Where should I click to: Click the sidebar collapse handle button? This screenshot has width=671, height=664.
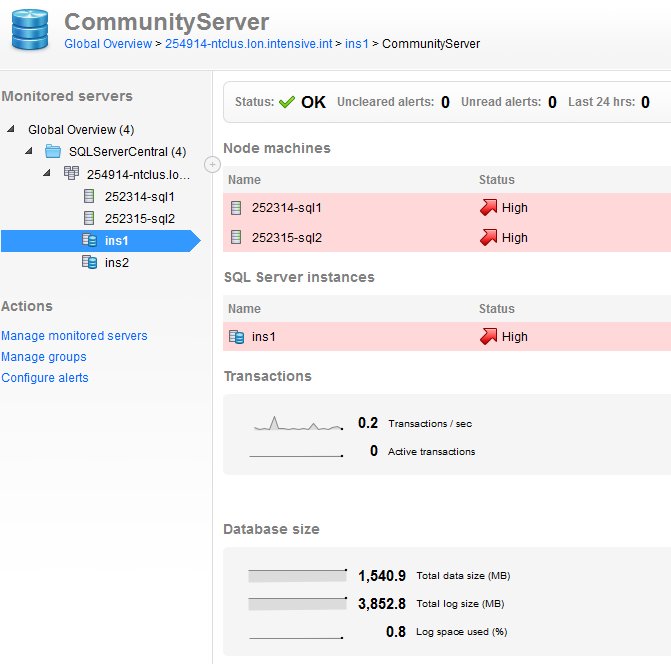point(211,164)
